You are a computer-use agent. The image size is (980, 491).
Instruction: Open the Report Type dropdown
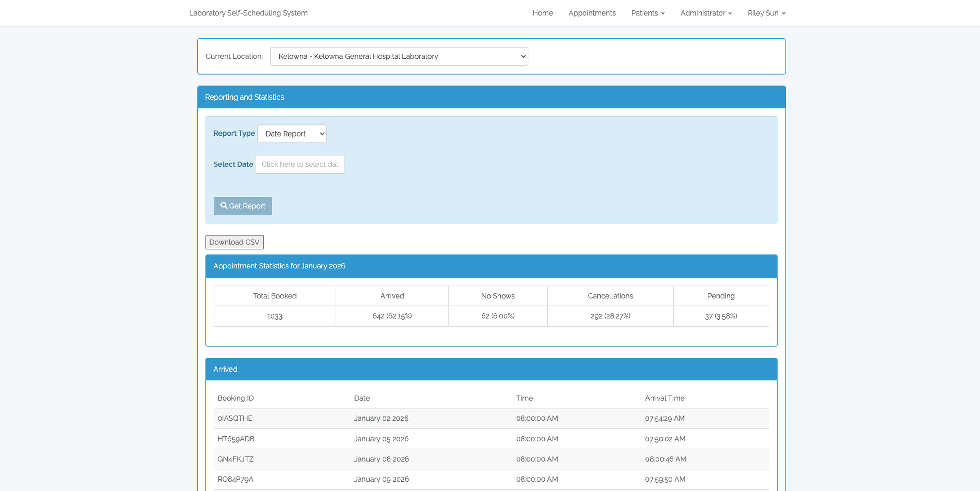click(292, 134)
